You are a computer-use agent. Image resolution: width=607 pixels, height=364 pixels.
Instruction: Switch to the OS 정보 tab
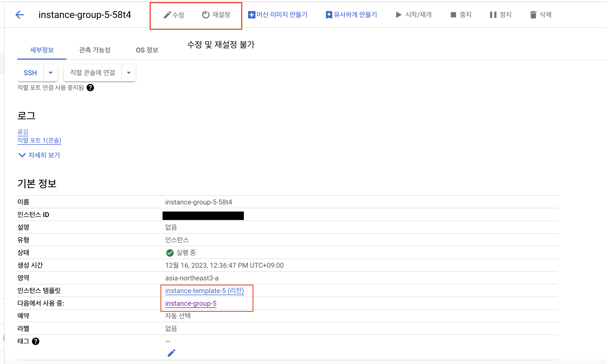pyautogui.click(x=147, y=50)
